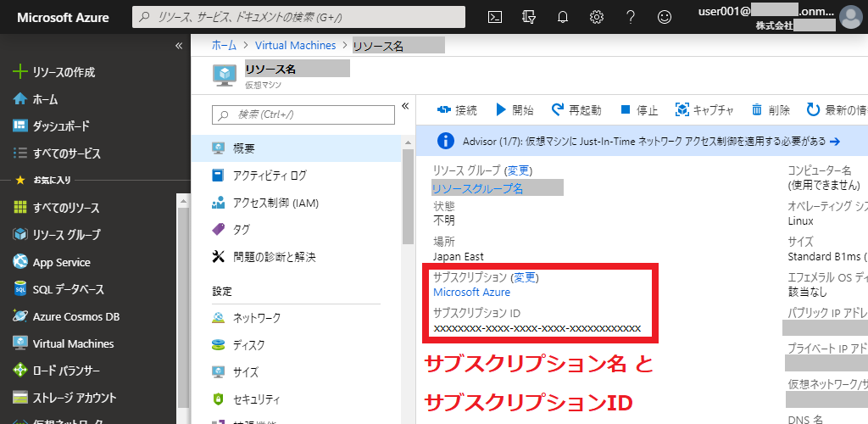868x424 pixels.
Task: Open Virtual Machines in the sidebar
Action: click(64, 343)
